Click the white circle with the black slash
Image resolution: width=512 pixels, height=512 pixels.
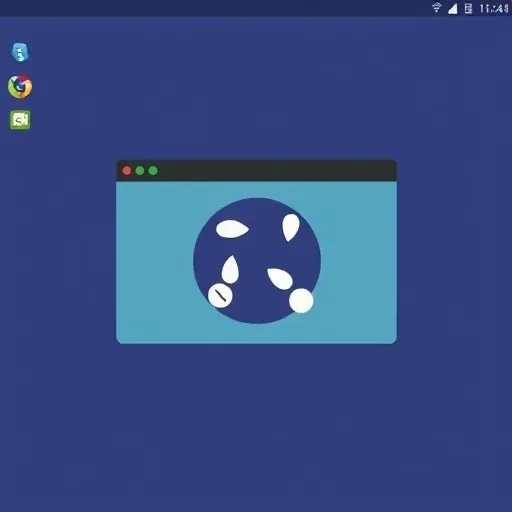click(220, 295)
